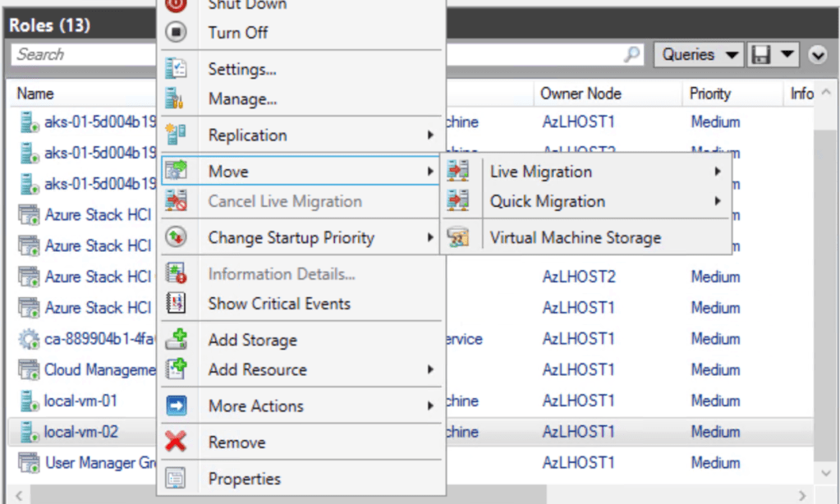Click the red X Remove icon
The width and height of the screenshot is (840, 504).
pos(177,442)
